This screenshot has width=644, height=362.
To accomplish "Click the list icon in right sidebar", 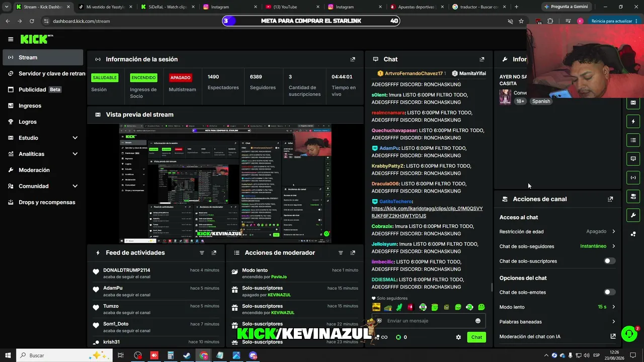I will coord(633,140).
